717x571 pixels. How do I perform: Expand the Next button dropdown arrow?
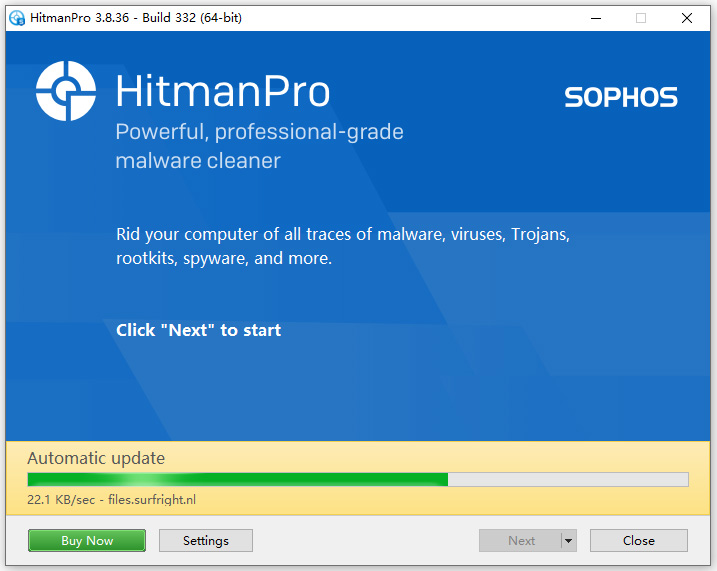click(569, 540)
